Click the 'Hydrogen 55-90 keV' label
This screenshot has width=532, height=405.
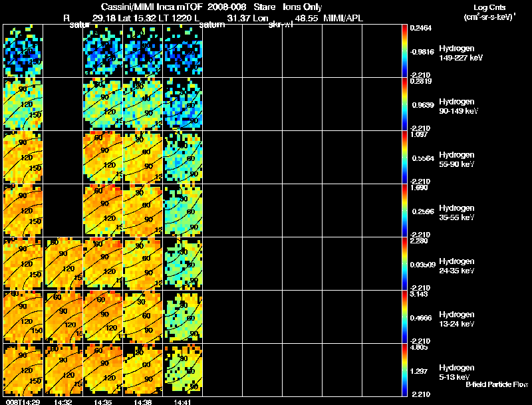point(457,160)
